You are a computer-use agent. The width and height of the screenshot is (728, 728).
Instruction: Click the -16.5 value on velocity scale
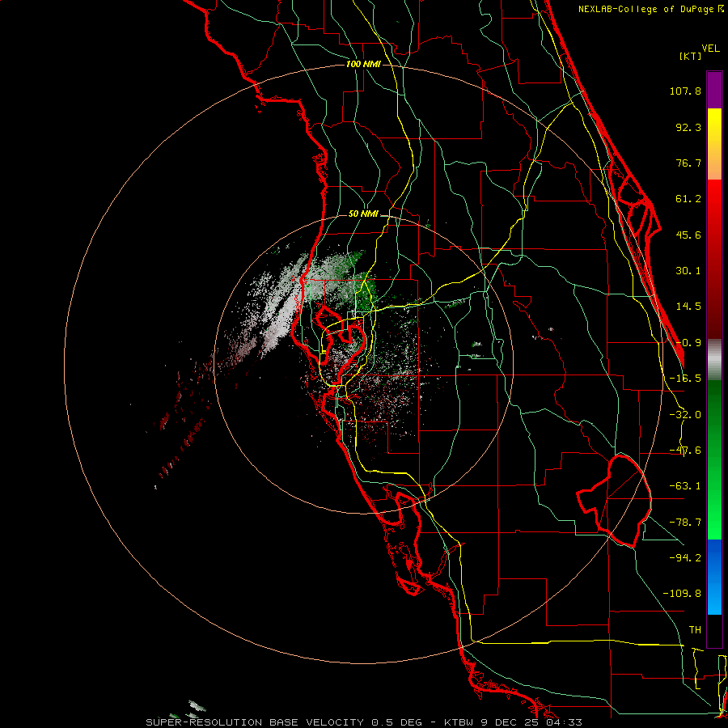(x=685, y=379)
